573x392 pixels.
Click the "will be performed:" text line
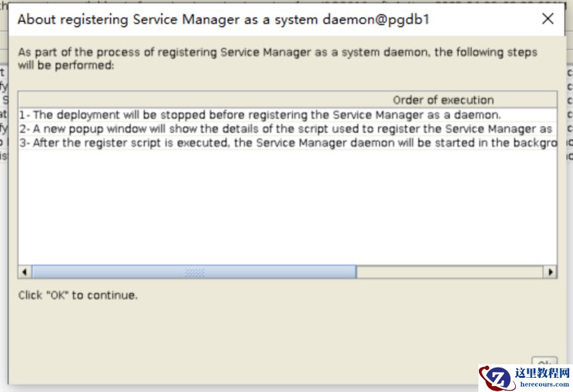66,65
